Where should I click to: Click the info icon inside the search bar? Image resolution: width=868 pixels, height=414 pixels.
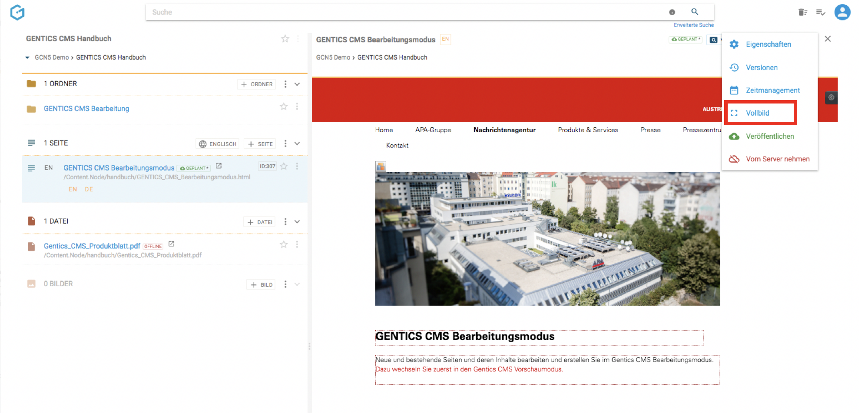tap(672, 12)
